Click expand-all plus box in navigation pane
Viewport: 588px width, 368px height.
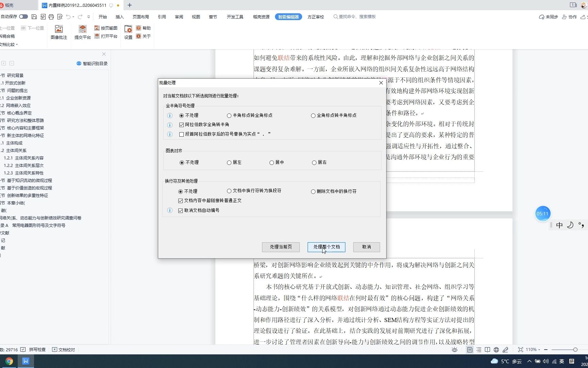click(x=3, y=63)
